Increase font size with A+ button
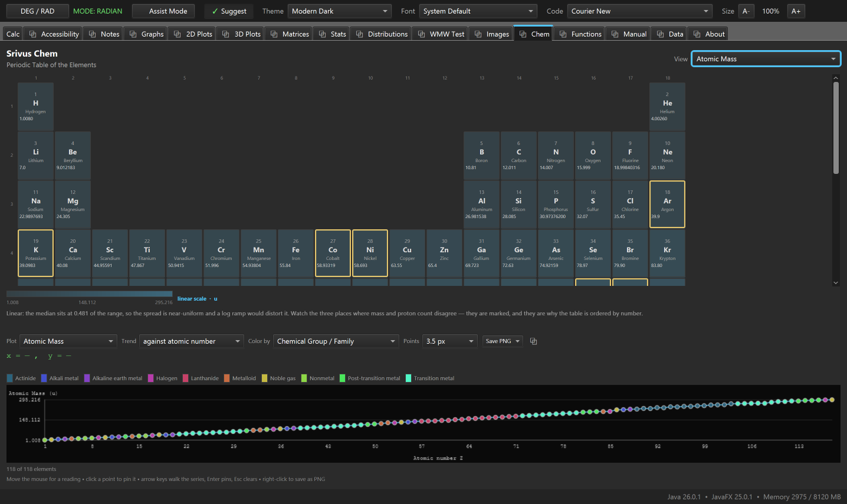The height and width of the screenshot is (504, 847). pos(796,11)
